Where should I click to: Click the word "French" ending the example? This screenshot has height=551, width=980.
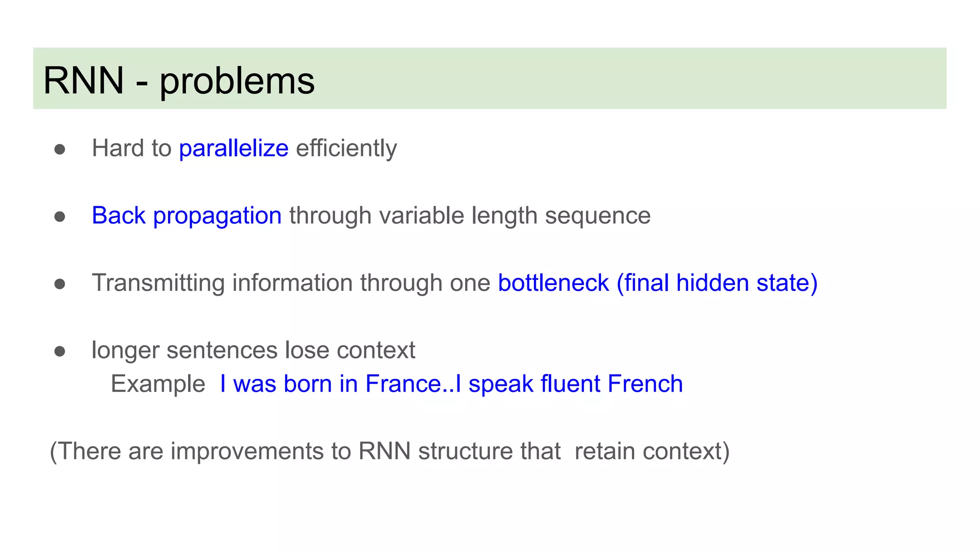[x=645, y=384]
